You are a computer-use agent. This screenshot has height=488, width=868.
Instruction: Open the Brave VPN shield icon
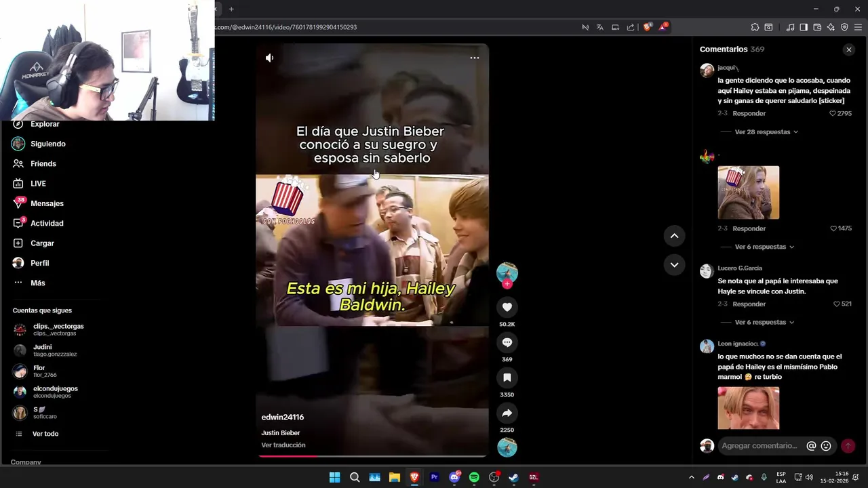(x=844, y=27)
